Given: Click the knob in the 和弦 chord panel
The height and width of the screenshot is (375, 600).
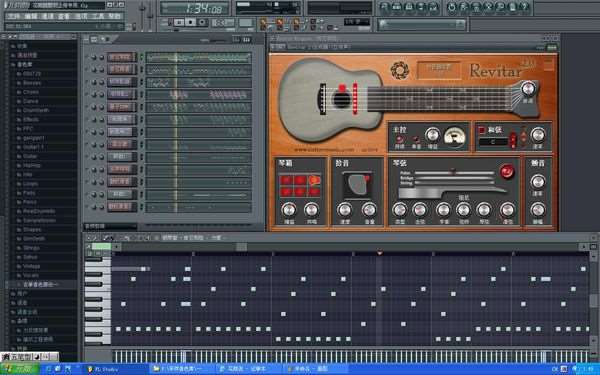Looking at the screenshot, I should pos(538,135).
